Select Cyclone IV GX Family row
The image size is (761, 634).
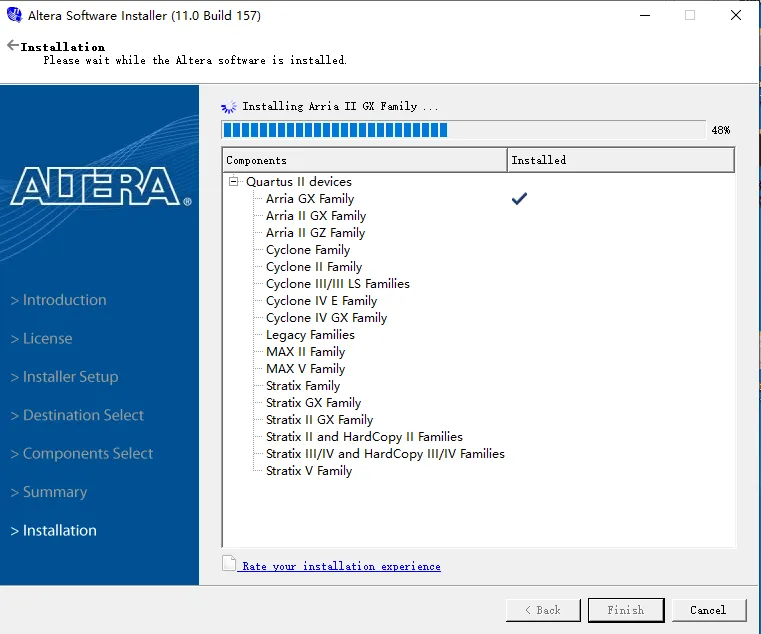pos(327,317)
